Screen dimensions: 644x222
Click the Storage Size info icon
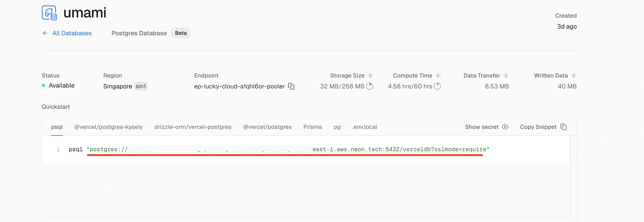click(370, 75)
